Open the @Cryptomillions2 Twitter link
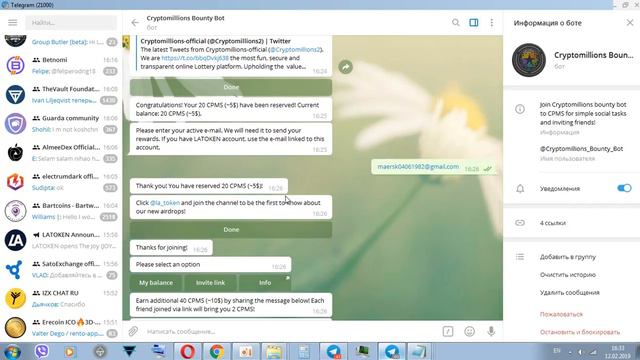This screenshot has height=360, width=640. pos(295,49)
